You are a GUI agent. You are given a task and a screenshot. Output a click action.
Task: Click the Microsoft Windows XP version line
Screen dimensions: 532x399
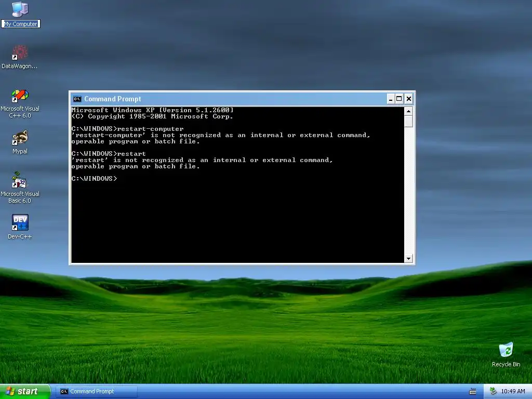152,110
